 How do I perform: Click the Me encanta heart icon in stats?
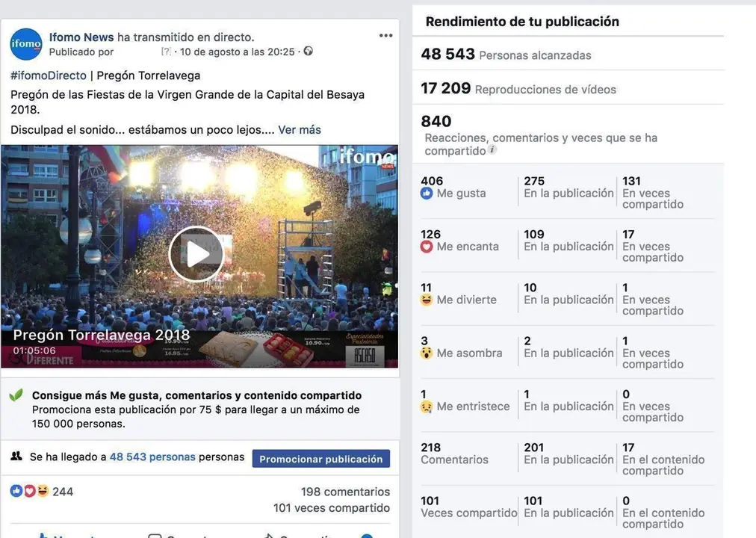pyautogui.click(x=427, y=247)
